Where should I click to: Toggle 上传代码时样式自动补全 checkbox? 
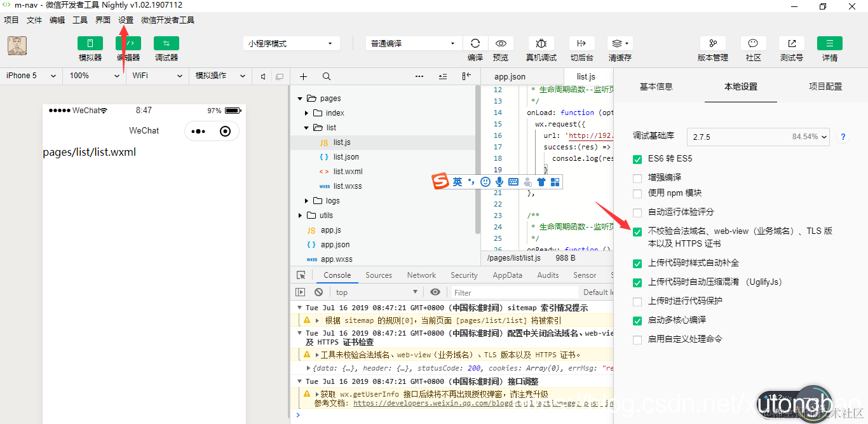pos(637,263)
